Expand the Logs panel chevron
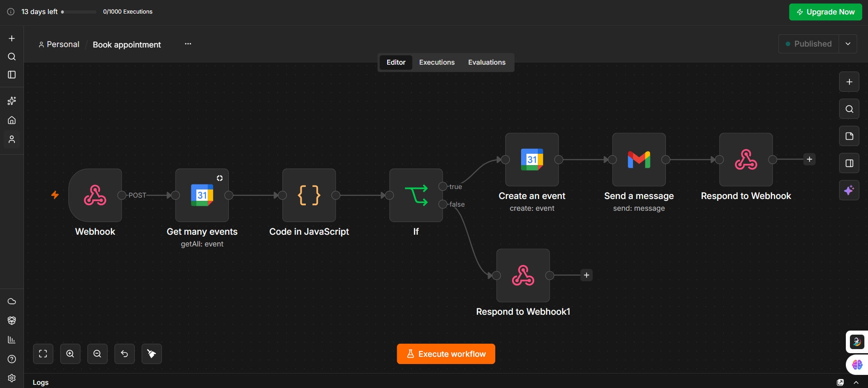The height and width of the screenshot is (388, 868). pyautogui.click(x=856, y=383)
